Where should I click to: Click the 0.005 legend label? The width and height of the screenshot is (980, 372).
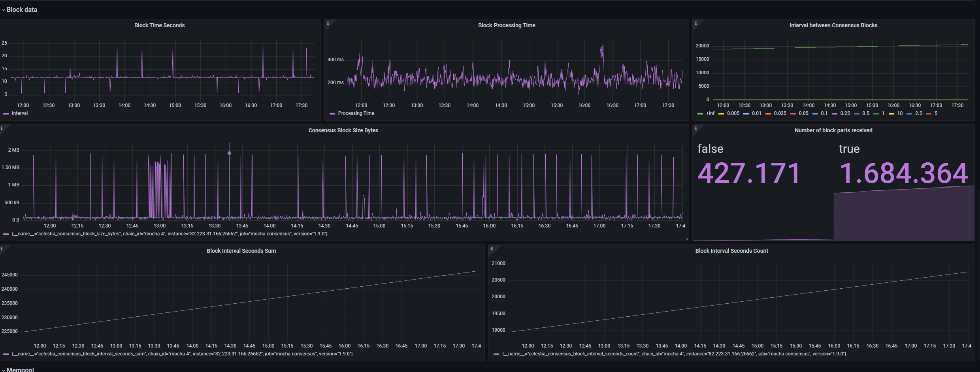(733, 113)
